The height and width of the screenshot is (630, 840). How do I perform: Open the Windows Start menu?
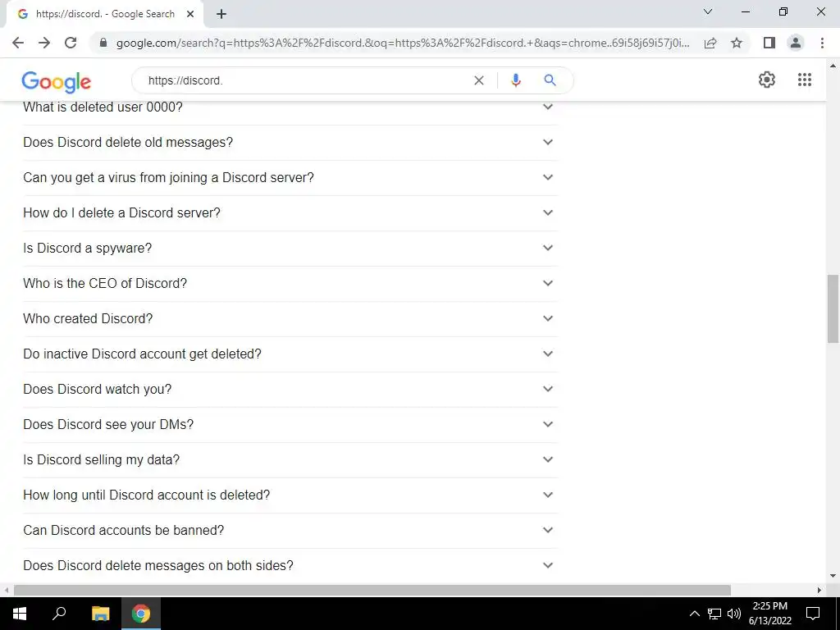20,614
